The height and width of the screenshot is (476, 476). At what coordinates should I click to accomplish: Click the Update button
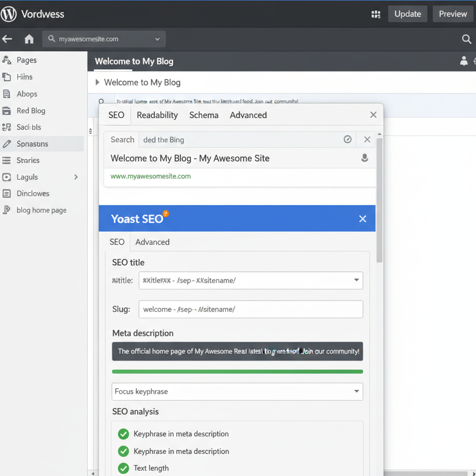click(x=407, y=14)
